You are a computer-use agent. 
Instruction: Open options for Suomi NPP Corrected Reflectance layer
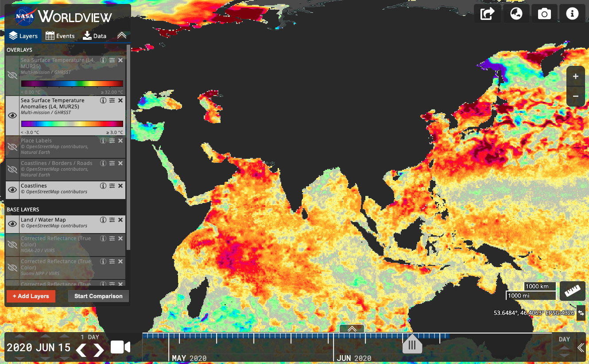point(112,261)
